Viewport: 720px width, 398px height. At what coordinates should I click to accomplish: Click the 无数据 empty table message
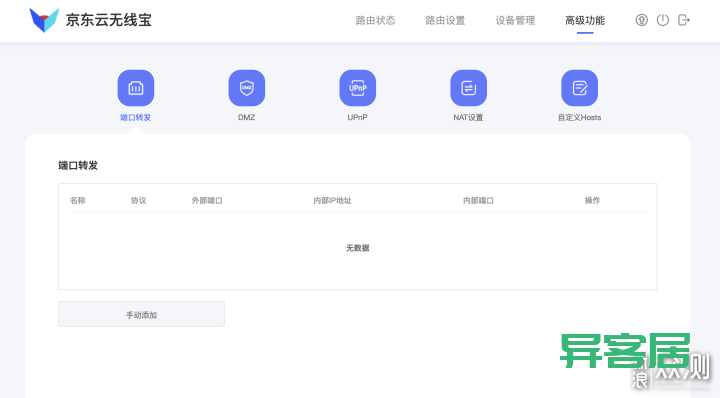pos(358,248)
